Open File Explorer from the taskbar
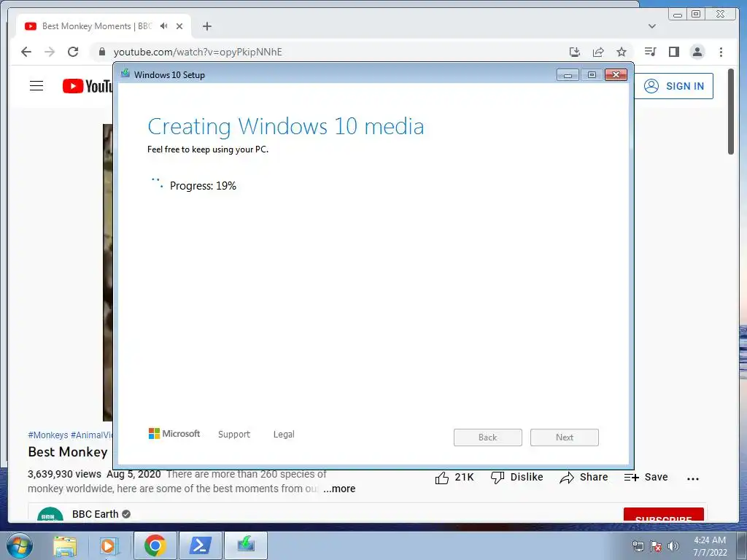Viewport: 747px width, 560px height. tap(65, 545)
